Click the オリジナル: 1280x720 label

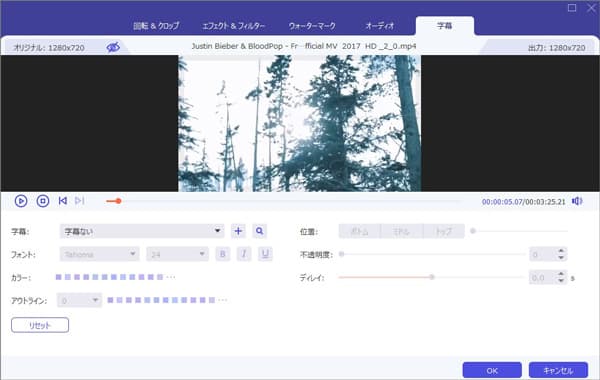49,48
